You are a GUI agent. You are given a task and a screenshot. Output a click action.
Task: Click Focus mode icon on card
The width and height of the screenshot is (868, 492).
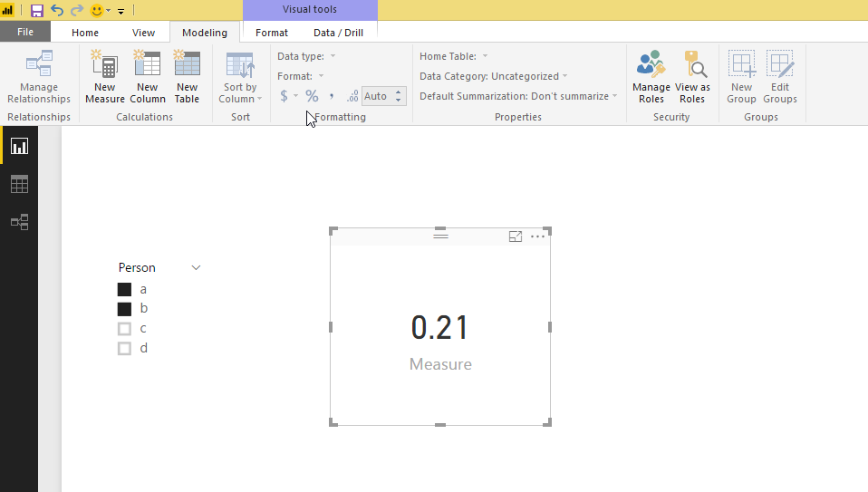[516, 236]
